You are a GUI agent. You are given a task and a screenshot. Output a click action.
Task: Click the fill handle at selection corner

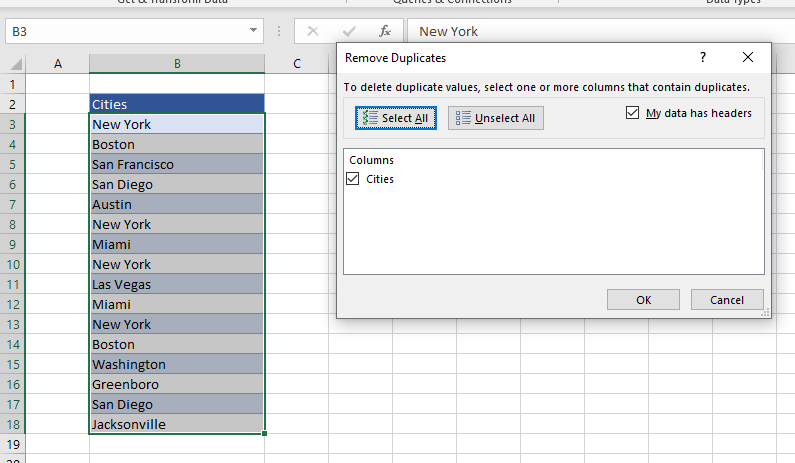[264, 433]
